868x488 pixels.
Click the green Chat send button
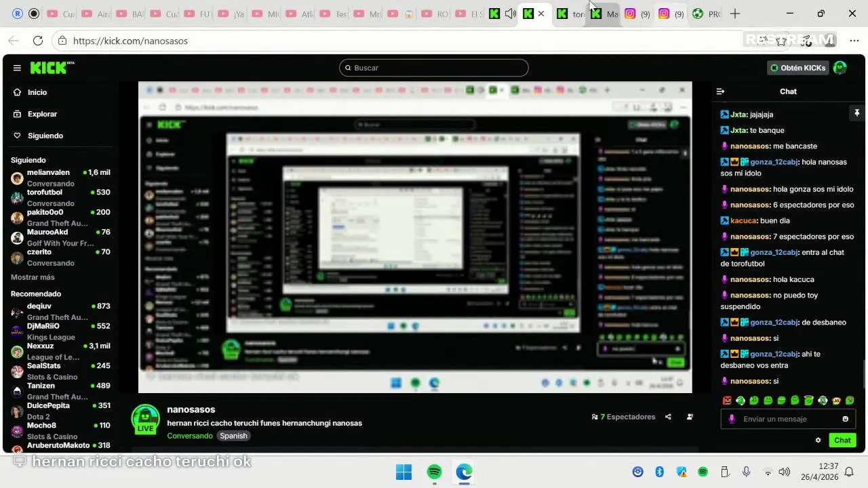point(842,441)
